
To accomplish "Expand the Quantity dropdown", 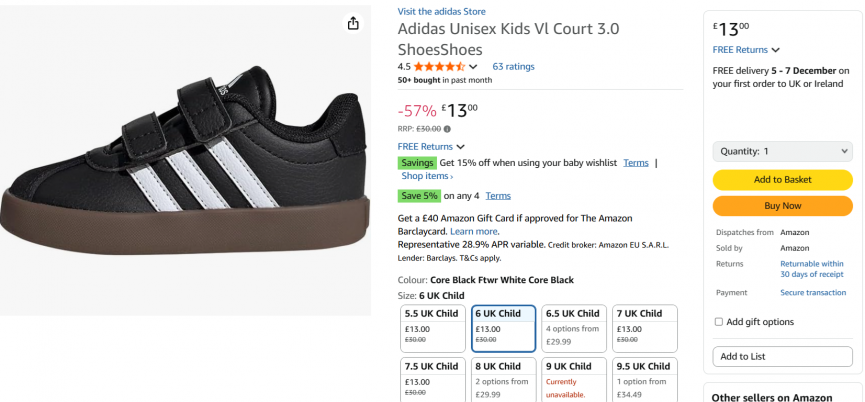I will click(x=782, y=152).
